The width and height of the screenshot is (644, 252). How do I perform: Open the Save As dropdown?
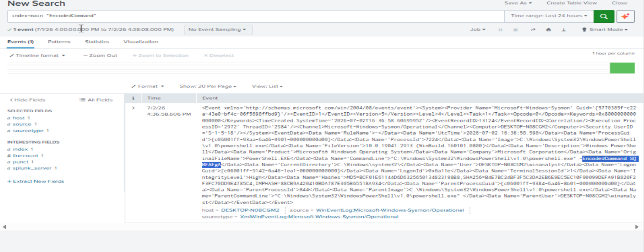[x=518, y=3]
